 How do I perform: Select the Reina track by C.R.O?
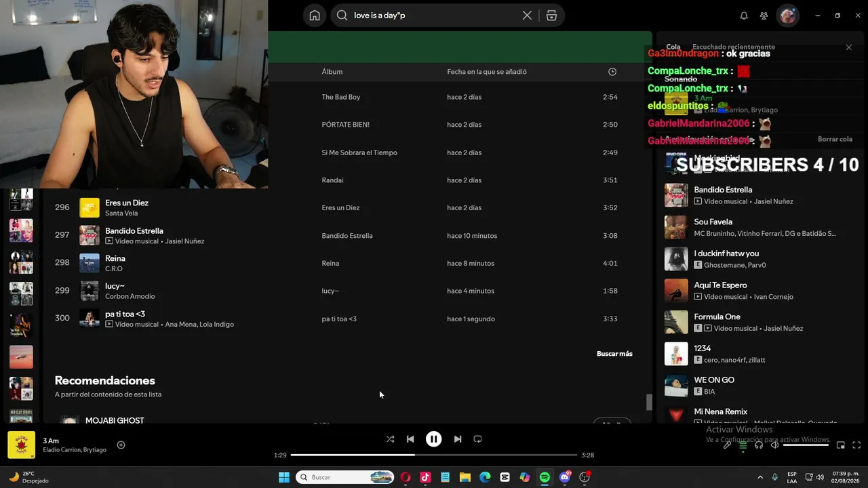[x=346, y=263]
